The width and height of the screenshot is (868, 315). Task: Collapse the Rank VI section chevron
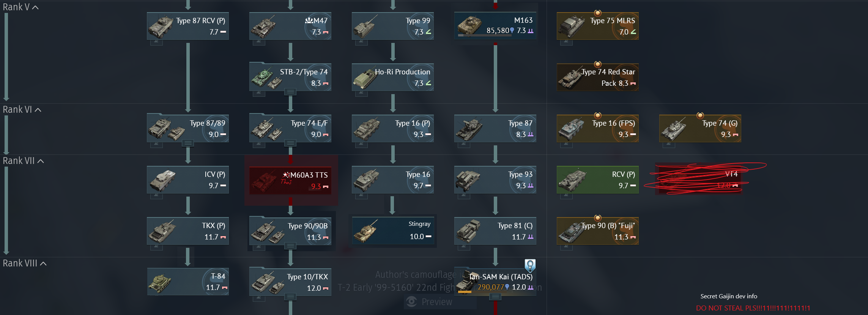pos(38,110)
